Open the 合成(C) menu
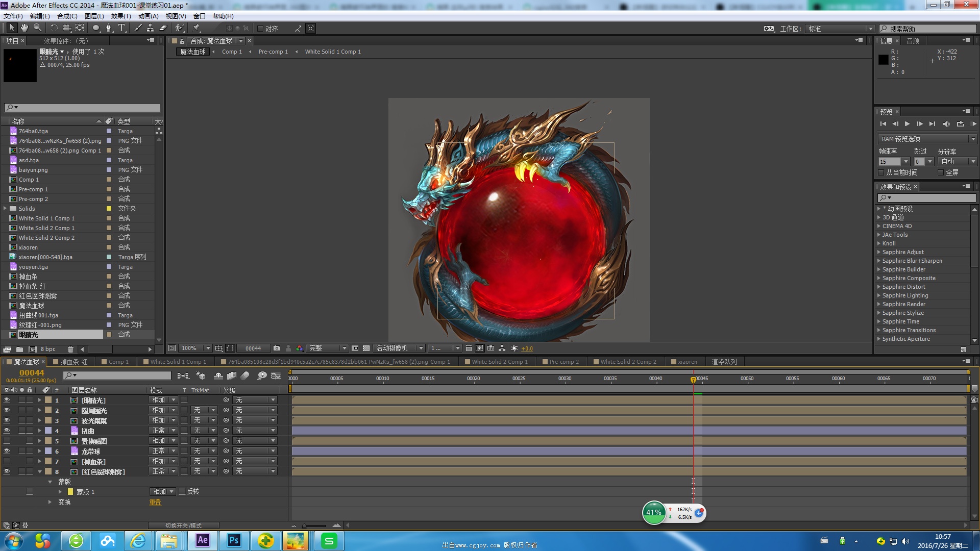Image resolution: width=980 pixels, height=551 pixels. pyautogui.click(x=67, y=16)
